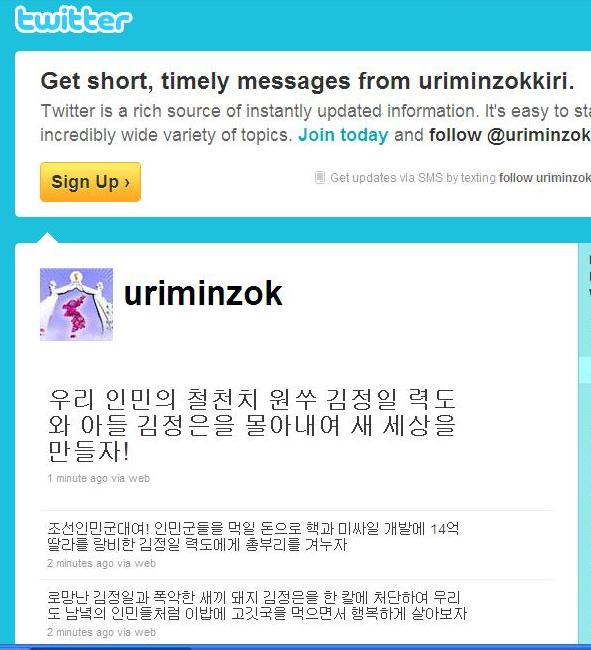Click the light blue right sidebar panel
Viewport: 591px width, 650px height.
click(585, 444)
